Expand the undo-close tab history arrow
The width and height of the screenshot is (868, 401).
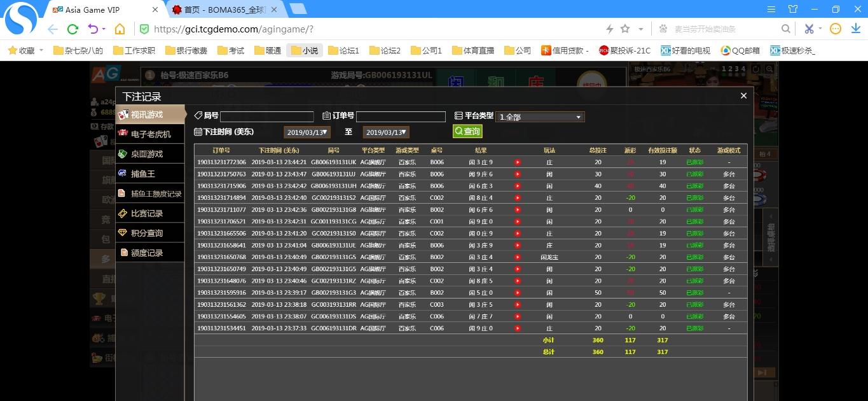click(104, 29)
